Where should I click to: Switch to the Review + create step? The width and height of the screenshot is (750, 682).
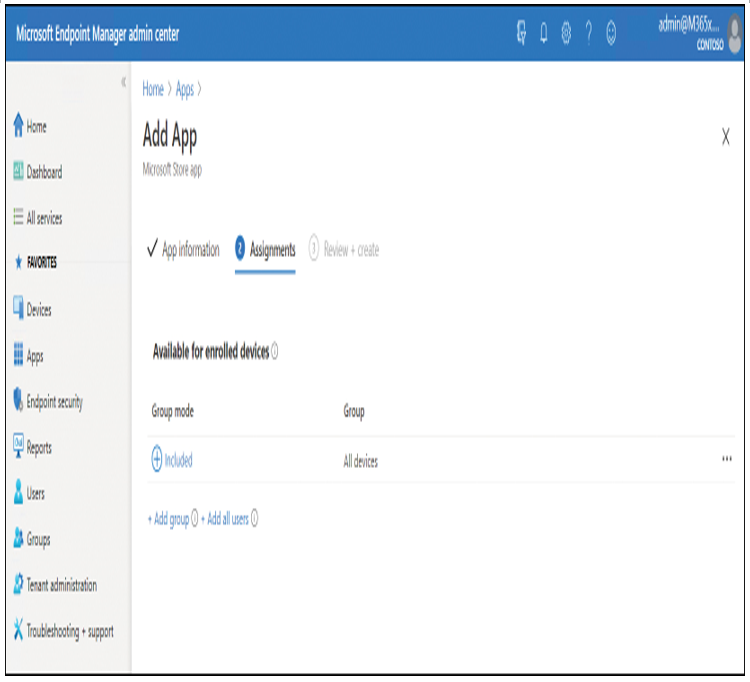click(344, 249)
